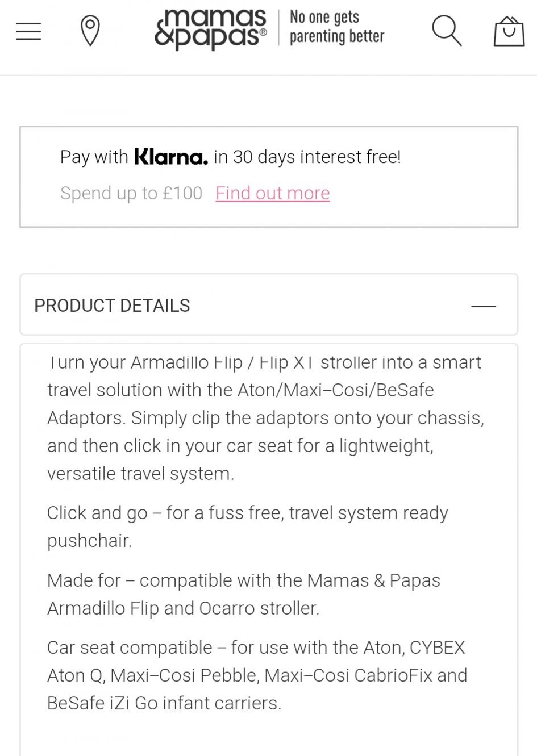Click 'Armadillo Flip and Ocarro stroller' text

point(183,608)
